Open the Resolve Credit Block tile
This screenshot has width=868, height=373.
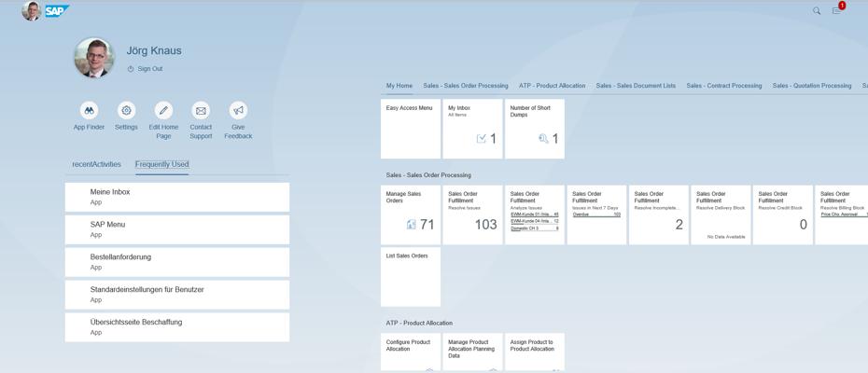coord(783,214)
